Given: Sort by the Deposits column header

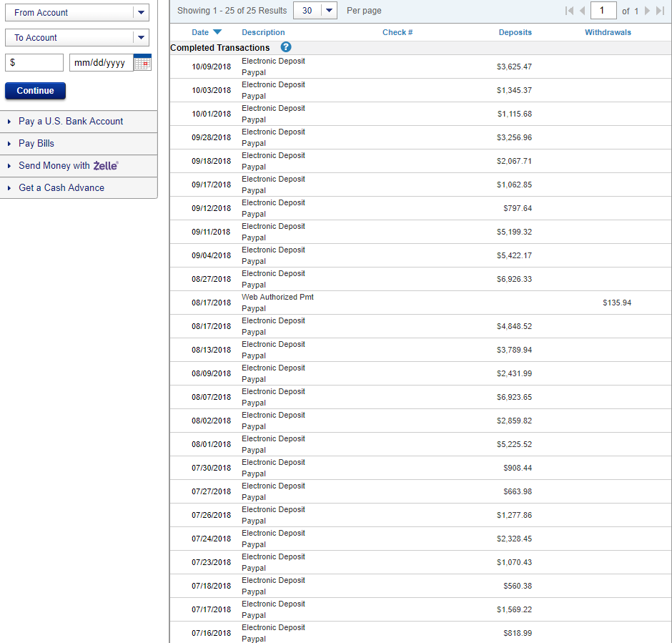Looking at the screenshot, I should coord(515,32).
